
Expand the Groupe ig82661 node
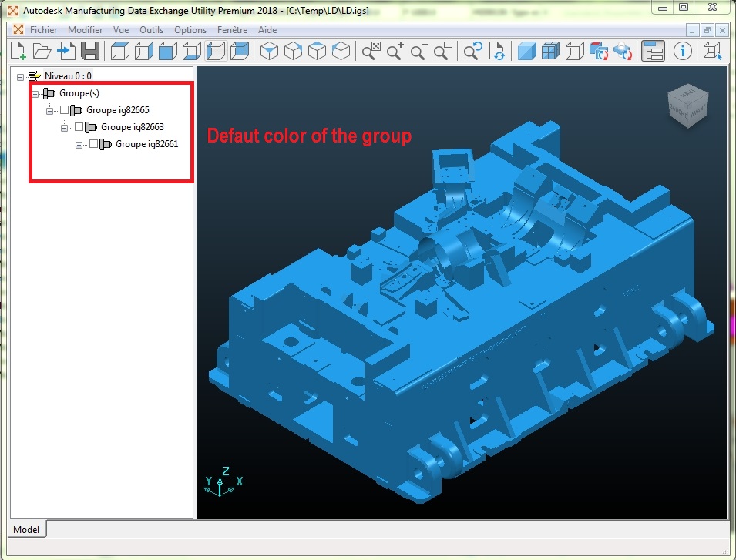tap(79, 144)
